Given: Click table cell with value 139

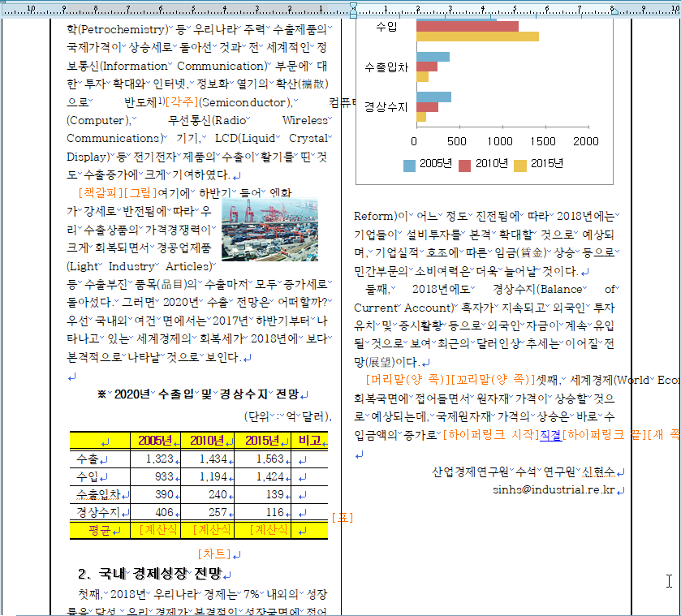Looking at the screenshot, I should tap(262, 494).
